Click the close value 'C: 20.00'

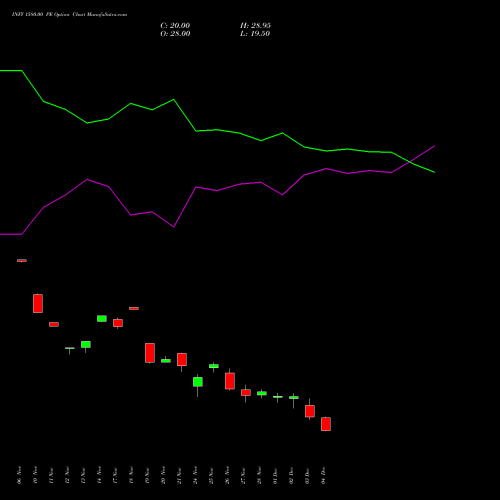coord(175,26)
